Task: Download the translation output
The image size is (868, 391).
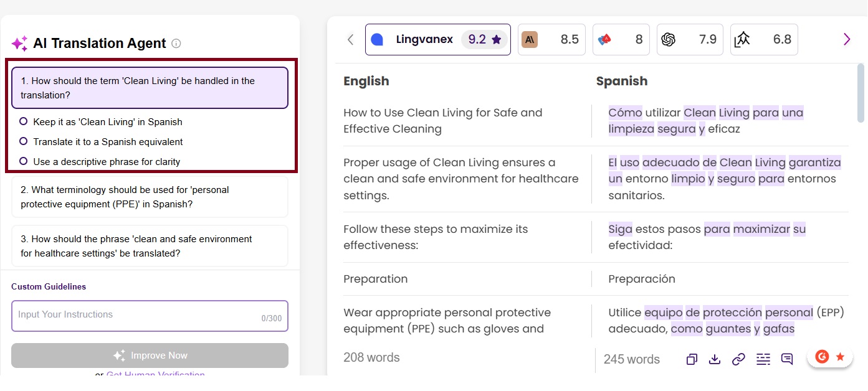Action: [715, 359]
